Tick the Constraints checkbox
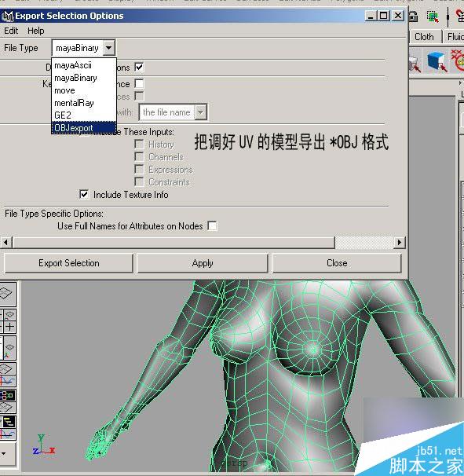 (x=139, y=182)
